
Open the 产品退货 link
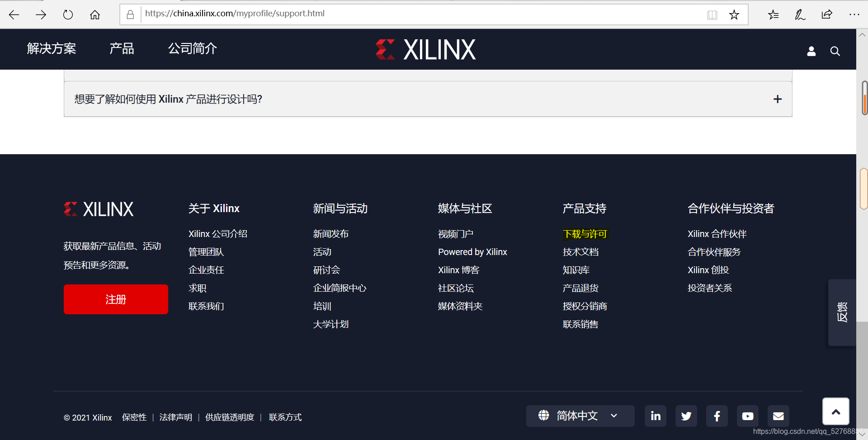[580, 288]
